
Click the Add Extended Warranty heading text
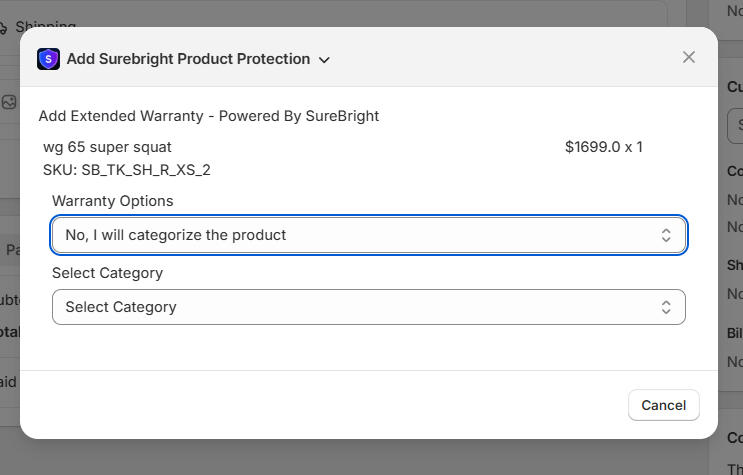(x=208, y=116)
